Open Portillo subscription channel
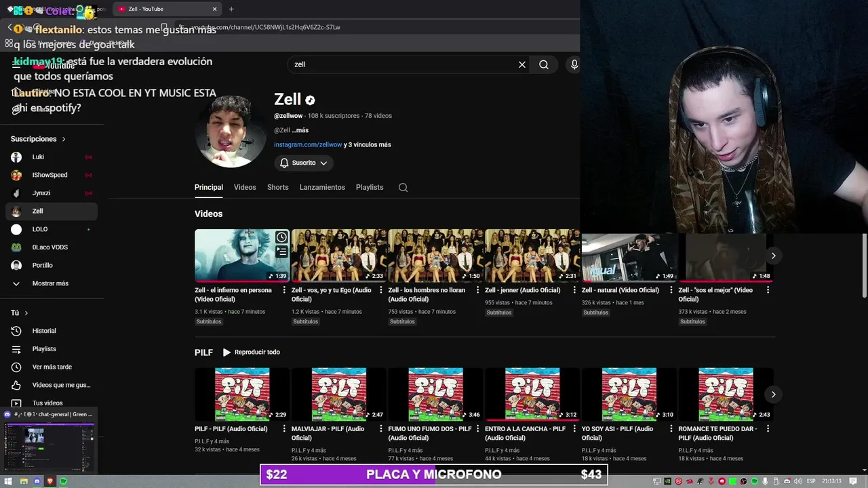Image resolution: width=868 pixels, height=488 pixels. coord(52,265)
